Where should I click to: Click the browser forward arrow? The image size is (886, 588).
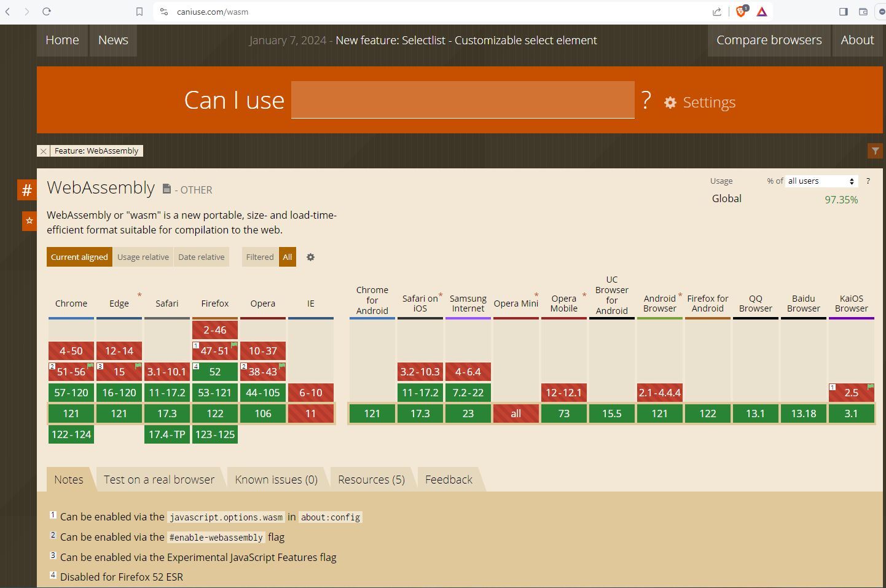27,12
